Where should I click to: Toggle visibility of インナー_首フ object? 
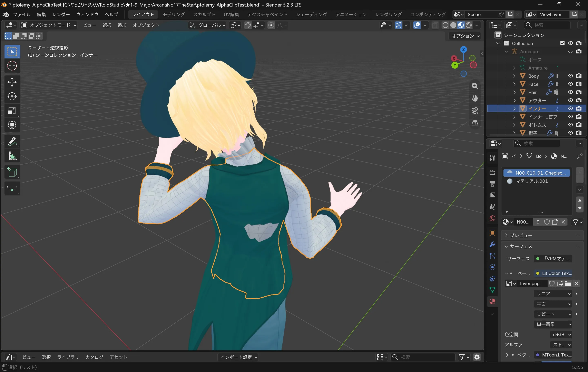(x=570, y=117)
